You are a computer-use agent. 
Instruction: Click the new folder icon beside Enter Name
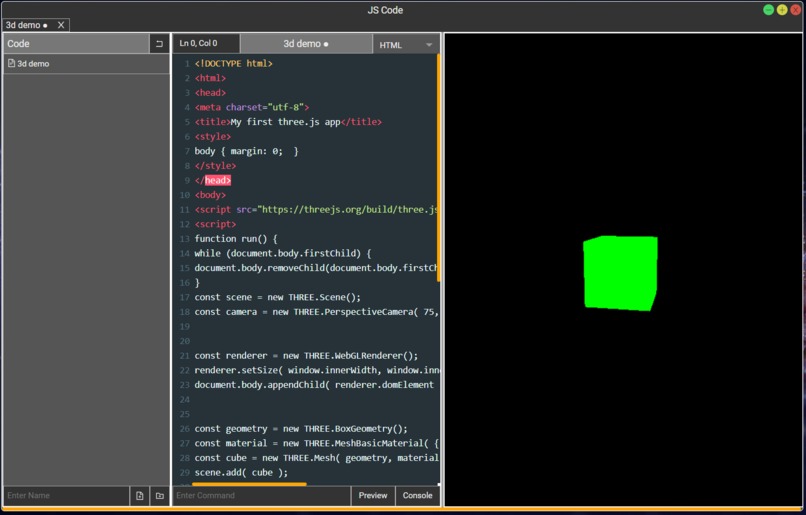click(x=160, y=495)
